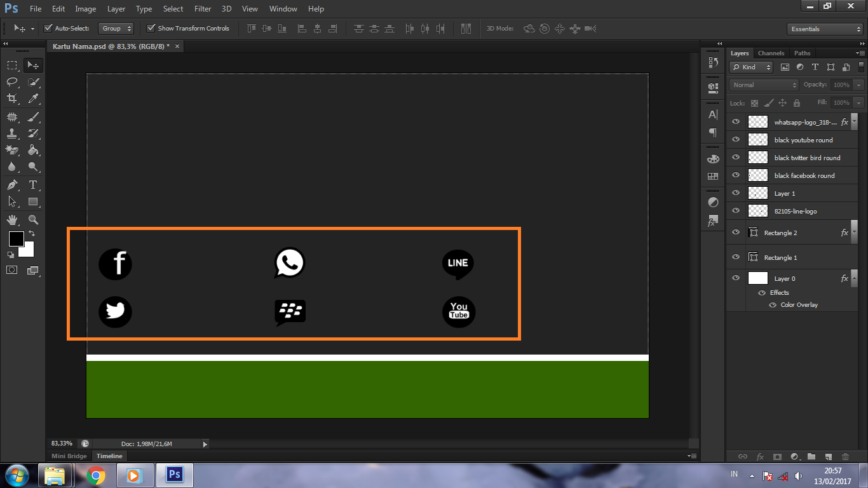Toggle Color Overlay effect visibility

tap(773, 305)
